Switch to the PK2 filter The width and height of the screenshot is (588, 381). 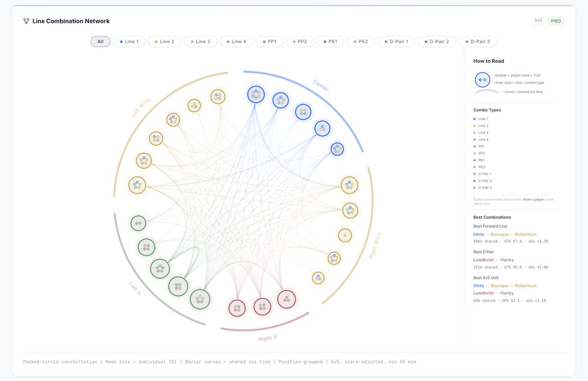point(360,42)
